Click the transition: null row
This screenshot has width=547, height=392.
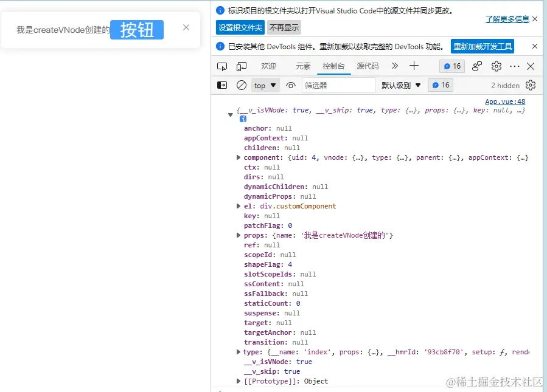click(x=276, y=342)
